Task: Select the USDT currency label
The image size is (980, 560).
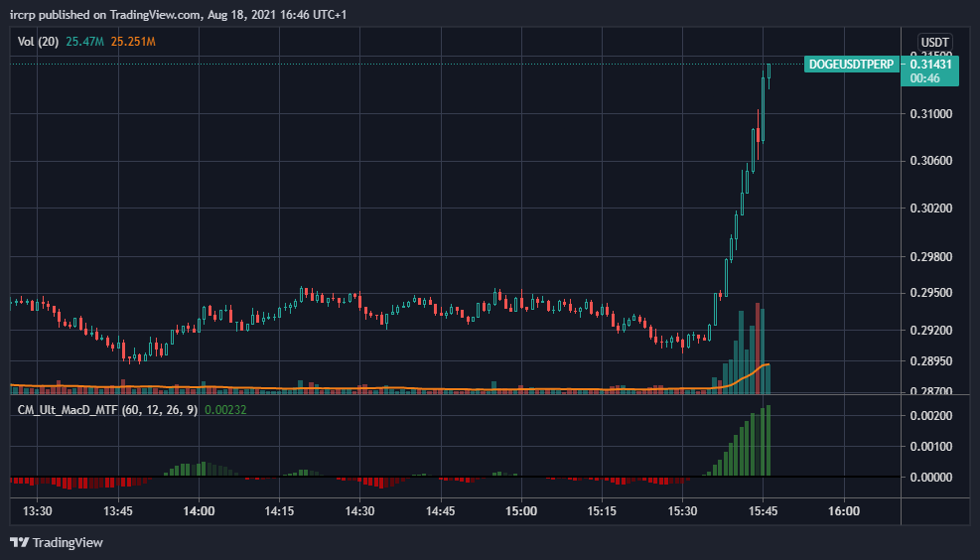Action: coord(934,43)
